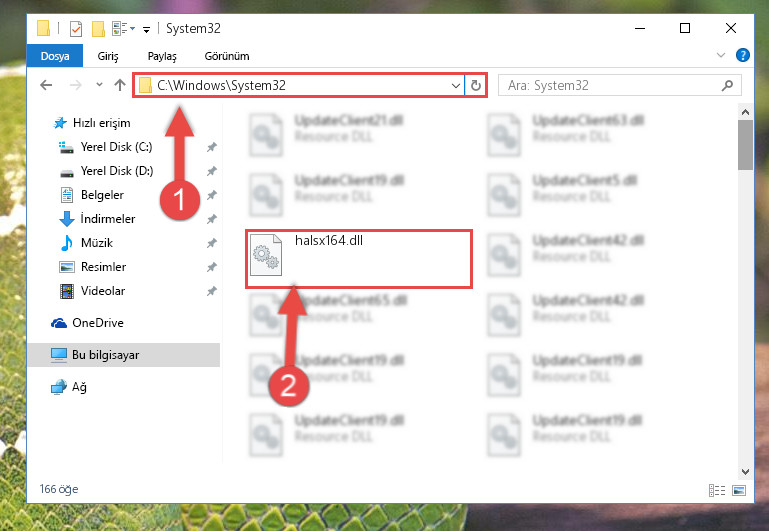
Task: Switch to large icons view layout
Action: pyautogui.click(x=739, y=490)
